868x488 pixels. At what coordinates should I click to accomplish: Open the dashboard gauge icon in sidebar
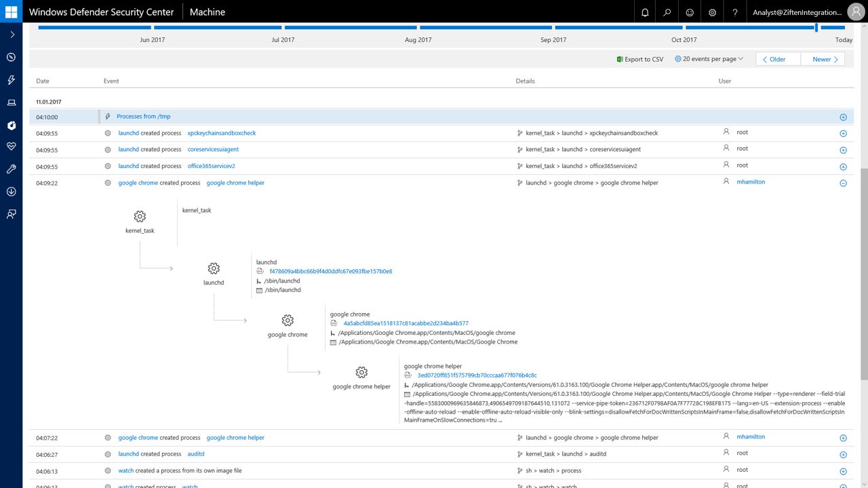coord(12,57)
